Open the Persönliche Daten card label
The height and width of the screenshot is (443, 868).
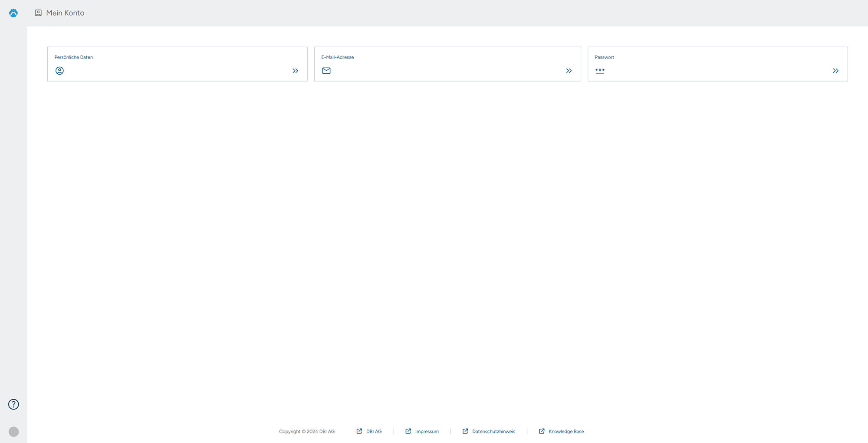click(74, 57)
